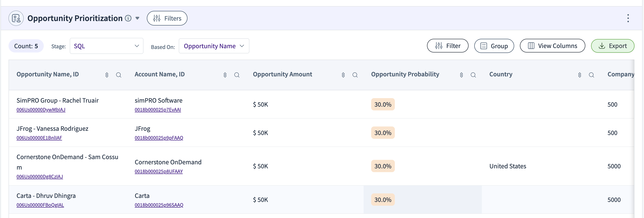Open JFrog account link 0018b000025p9pFAAQ
The width and height of the screenshot is (644, 218).
point(159,138)
